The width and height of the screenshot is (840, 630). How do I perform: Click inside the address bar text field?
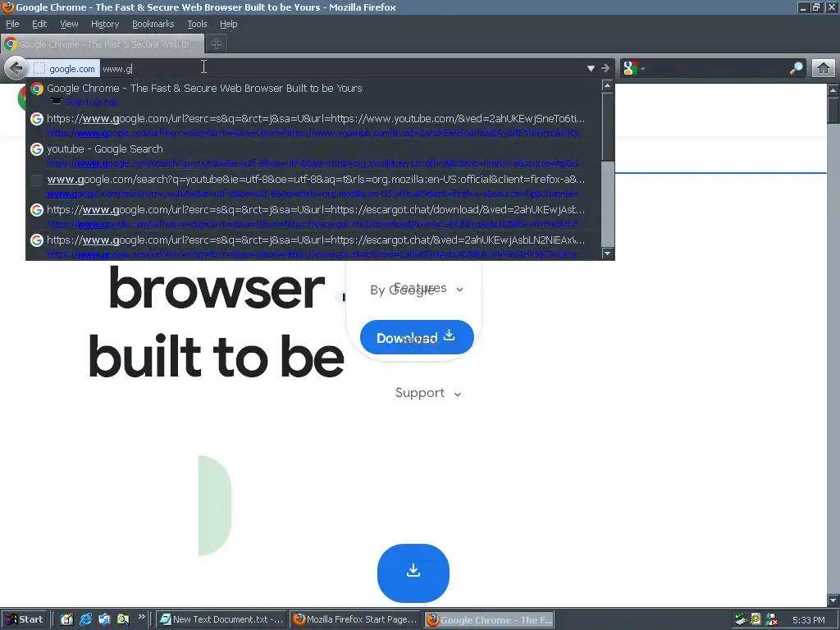(343, 69)
